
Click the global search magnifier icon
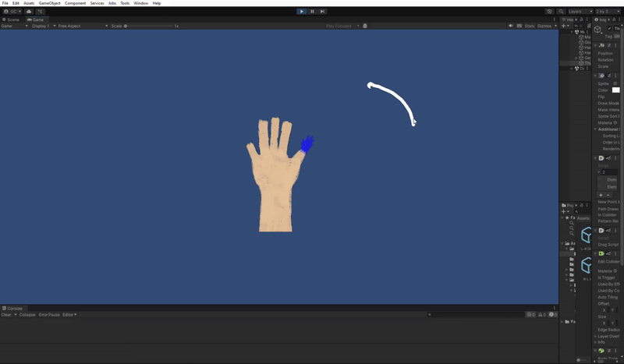tap(561, 12)
